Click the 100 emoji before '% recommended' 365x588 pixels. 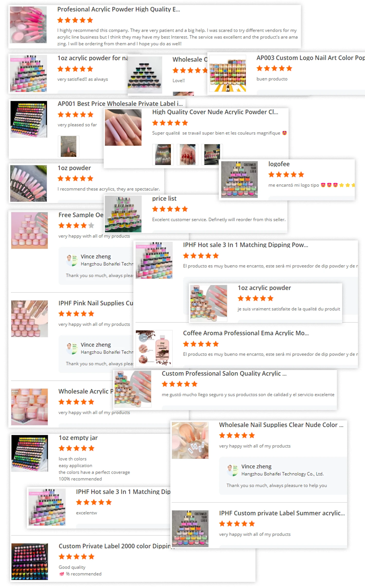62,574
